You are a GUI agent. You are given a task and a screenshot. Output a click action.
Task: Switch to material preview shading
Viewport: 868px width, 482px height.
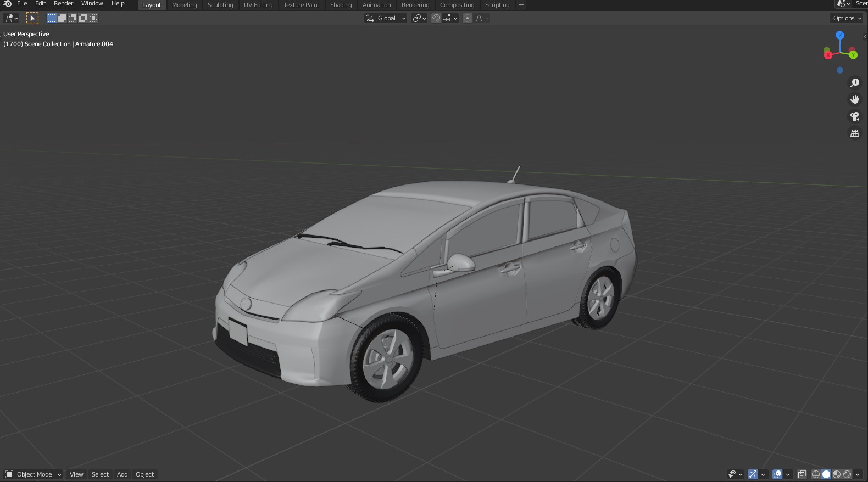[837, 474]
